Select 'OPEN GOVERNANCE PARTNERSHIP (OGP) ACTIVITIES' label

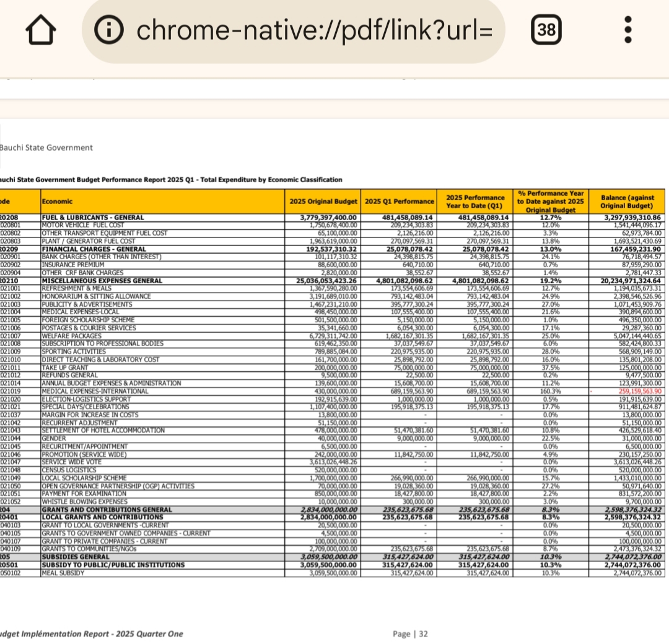118,487
